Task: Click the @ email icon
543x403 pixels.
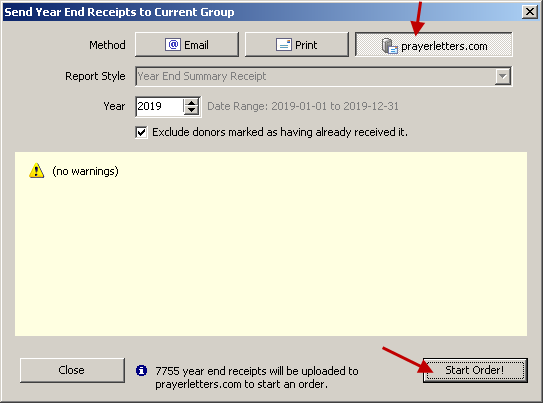Action: click(x=173, y=45)
